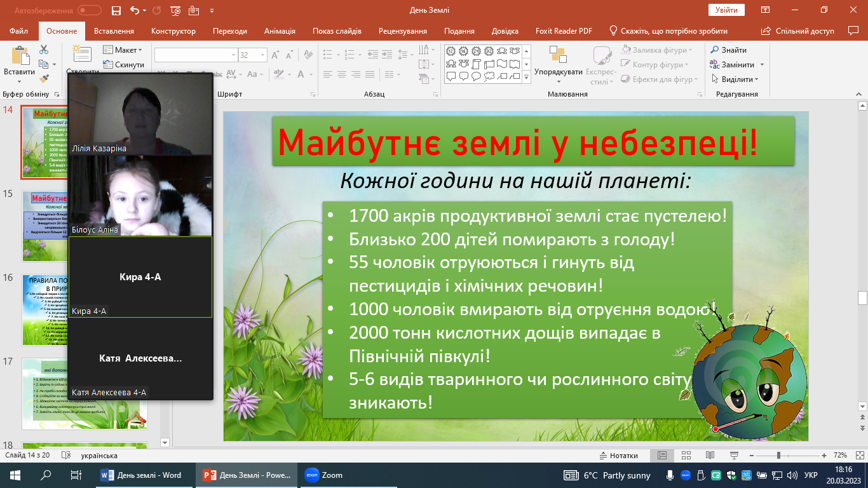Click the spell check icon in status bar
Viewport: 868px width, 488px height.
(x=65, y=456)
